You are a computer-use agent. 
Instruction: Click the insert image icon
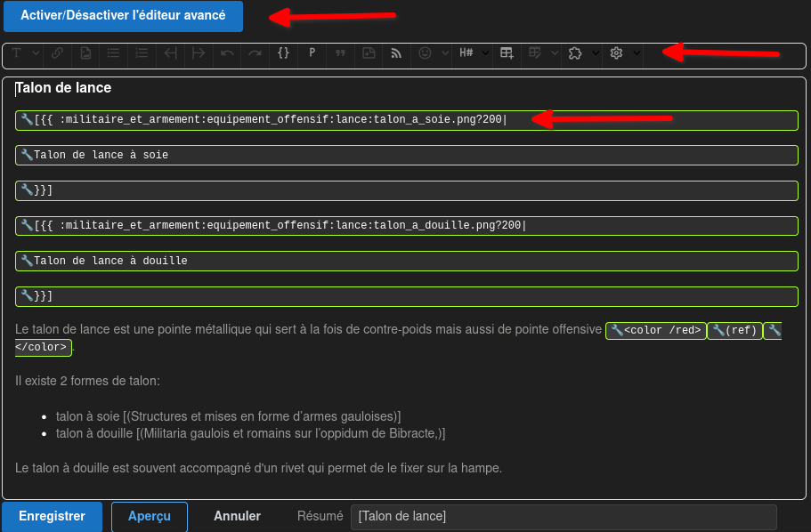click(85, 52)
